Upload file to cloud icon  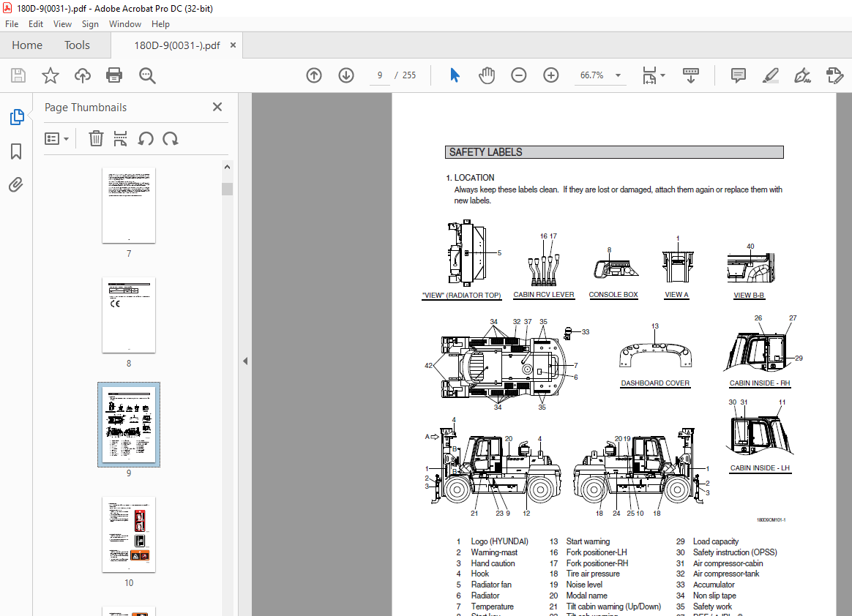pos(83,75)
